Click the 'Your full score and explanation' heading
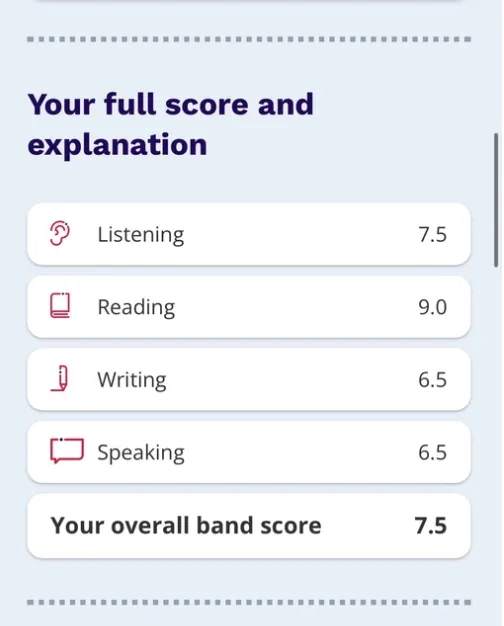 tap(171, 124)
